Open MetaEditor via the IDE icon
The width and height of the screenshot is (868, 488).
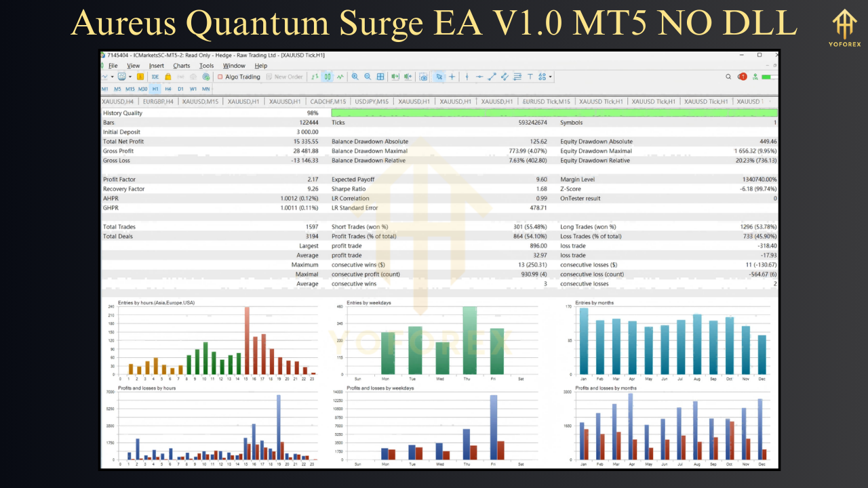point(155,77)
